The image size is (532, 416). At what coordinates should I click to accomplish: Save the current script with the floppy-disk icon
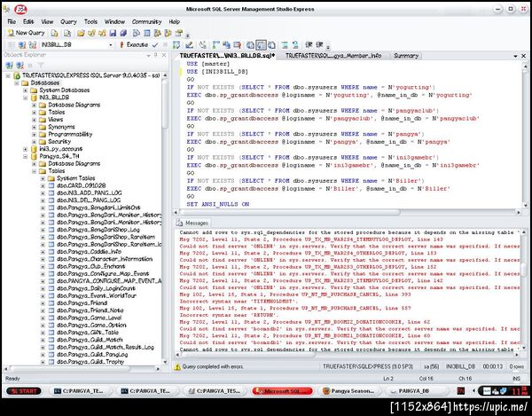point(113,33)
